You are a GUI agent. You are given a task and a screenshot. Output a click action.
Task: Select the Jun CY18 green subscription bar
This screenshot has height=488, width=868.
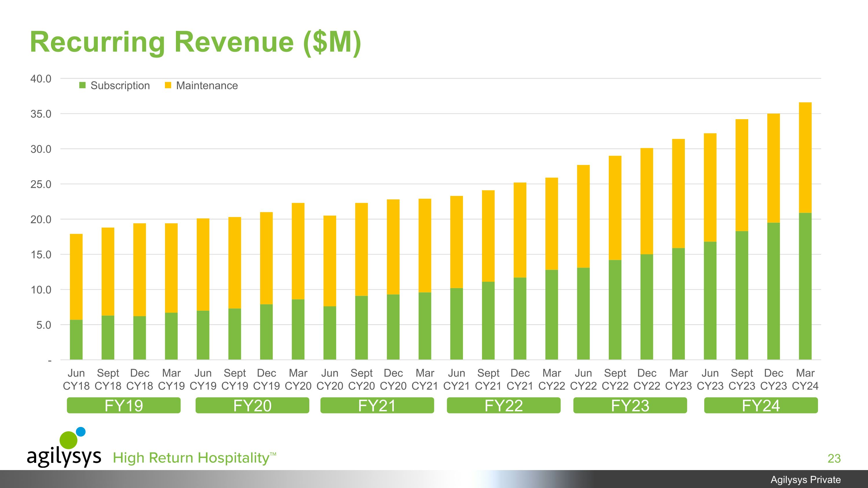pyautogui.click(x=76, y=340)
